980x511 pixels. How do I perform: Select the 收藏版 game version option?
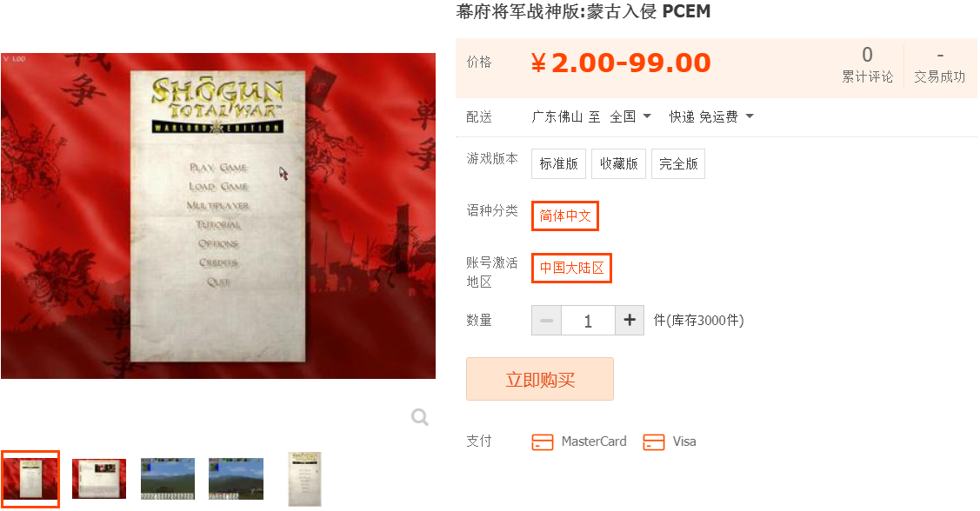click(619, 163)
